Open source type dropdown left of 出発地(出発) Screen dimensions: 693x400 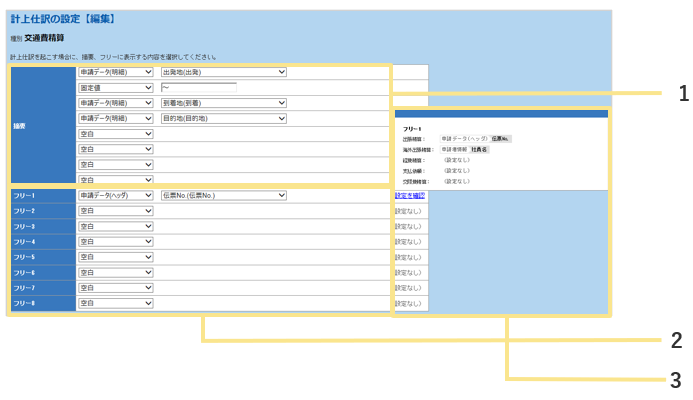point(115,72)
